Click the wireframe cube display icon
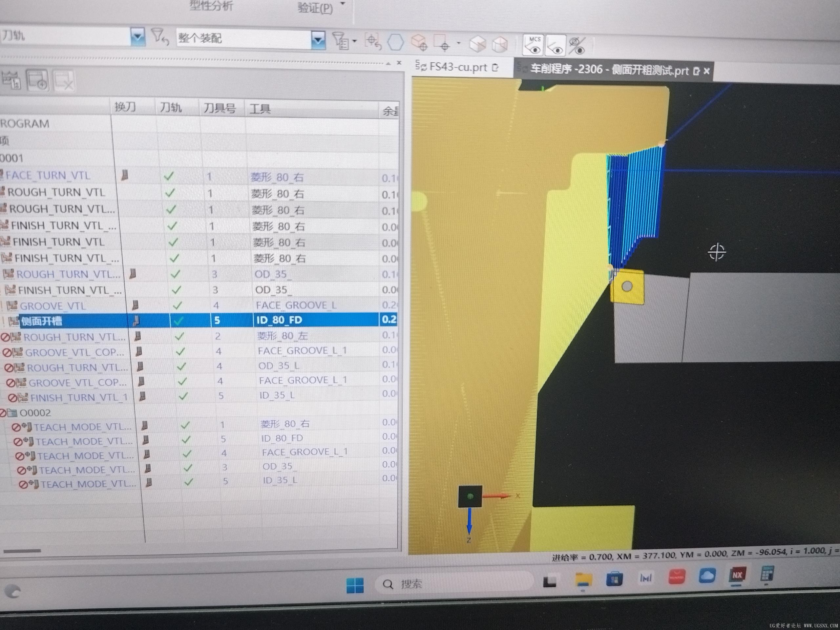840x630 pixels. [x=500, y=45]
